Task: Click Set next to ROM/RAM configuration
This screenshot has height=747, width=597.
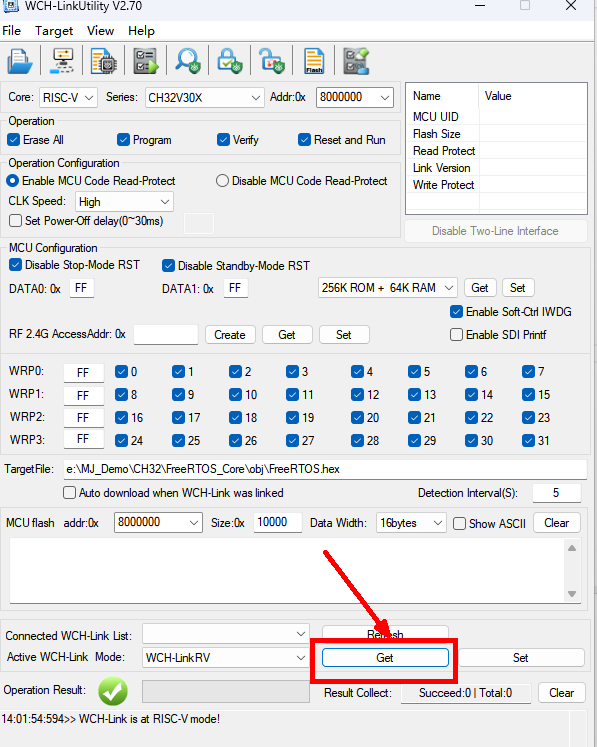Action: click(x=518, y=288)
